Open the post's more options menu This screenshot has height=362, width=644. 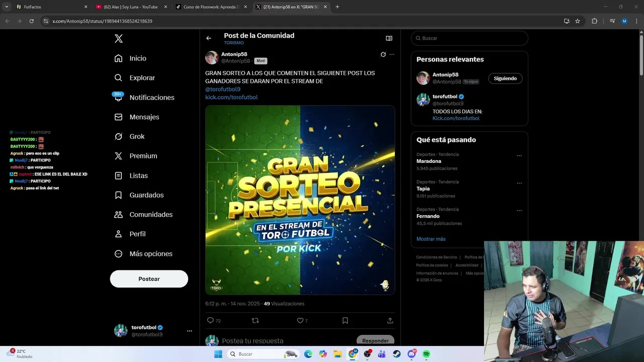pyautogui.click(x=392, y=54)
